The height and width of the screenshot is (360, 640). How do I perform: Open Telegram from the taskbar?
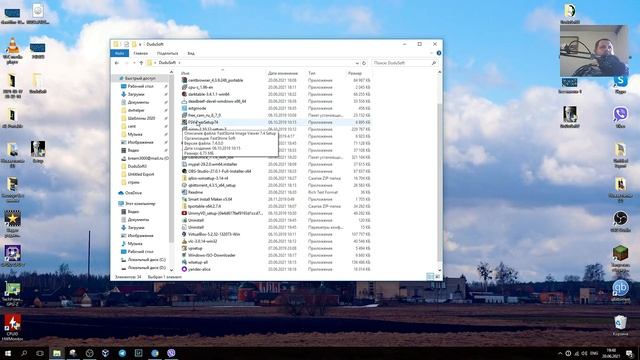pos(122,353)
